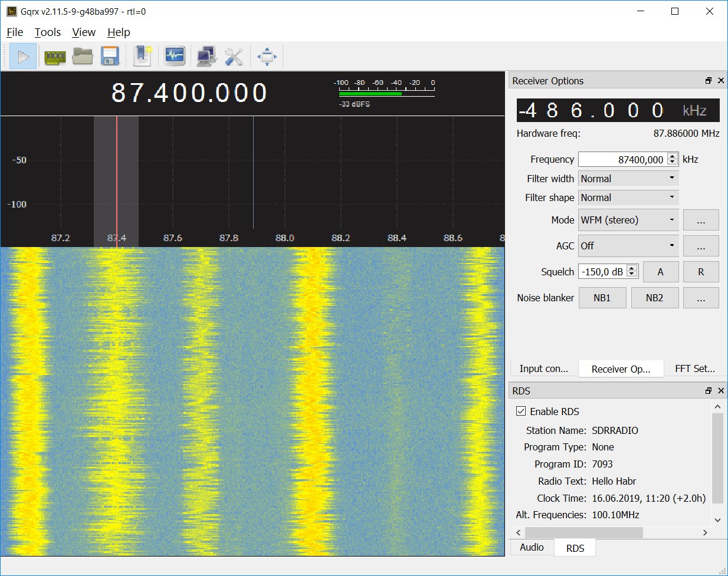This screenshot has height=576, width=728.
Task: Select the Receiver Options tab
Action: click(x=621, y=369)
